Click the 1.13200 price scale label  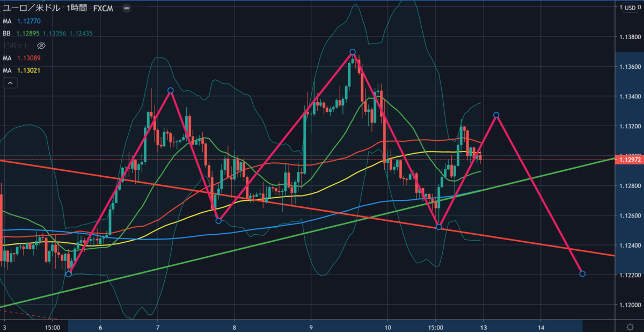pos(630,127)
